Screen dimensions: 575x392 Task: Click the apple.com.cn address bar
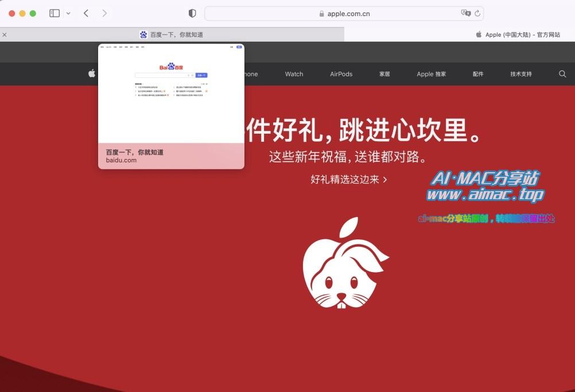pyautogui.click(x=344, y=14)
